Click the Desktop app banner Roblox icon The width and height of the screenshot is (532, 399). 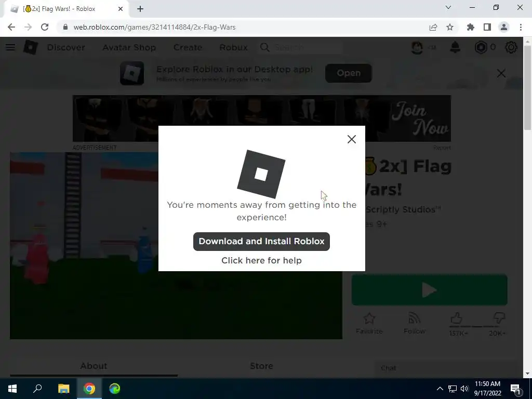(x=132, y=73)
